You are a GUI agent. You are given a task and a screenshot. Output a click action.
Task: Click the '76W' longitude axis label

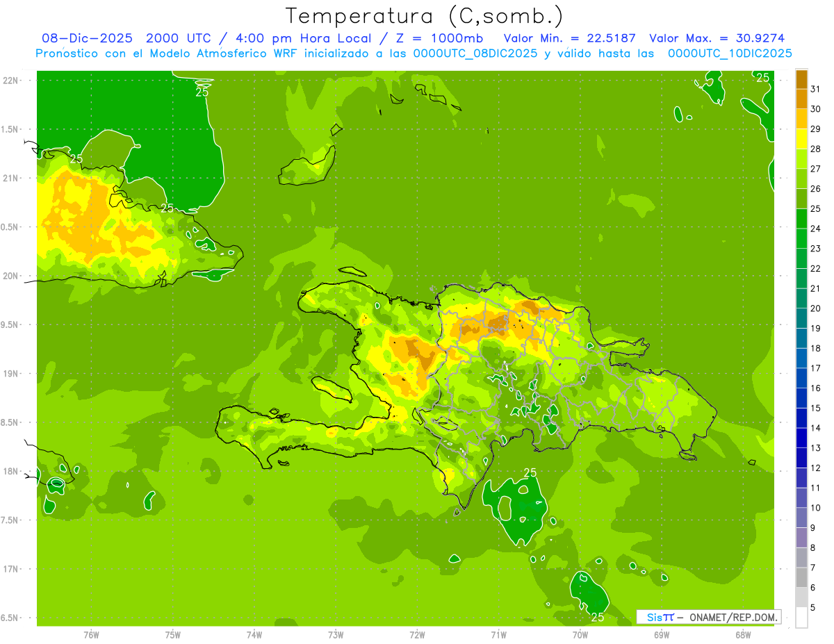coord(91,635)
